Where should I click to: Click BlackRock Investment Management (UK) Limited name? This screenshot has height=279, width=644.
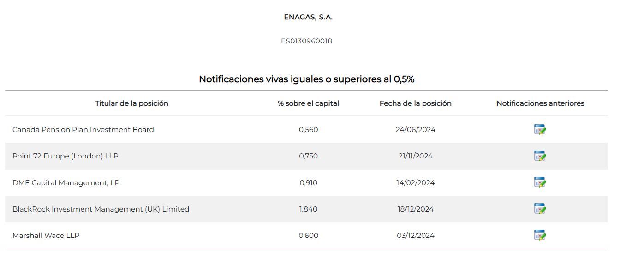(x=101, y=209)
